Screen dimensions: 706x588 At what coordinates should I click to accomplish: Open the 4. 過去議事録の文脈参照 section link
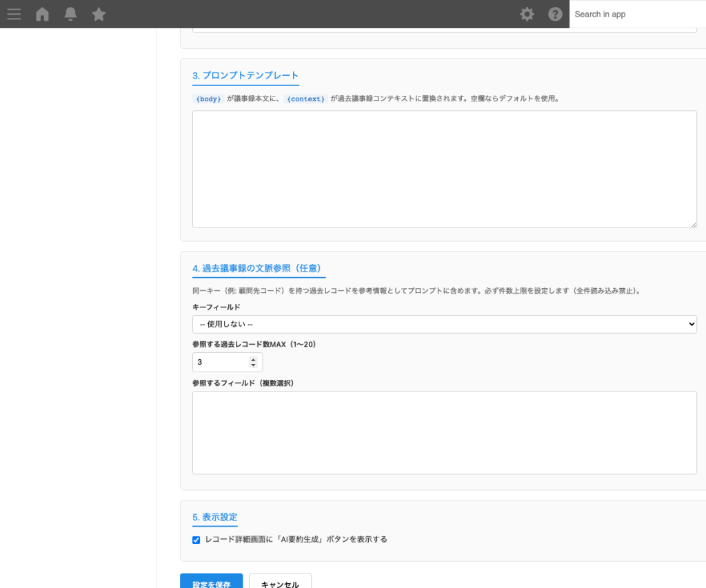(x=259, y=267)
